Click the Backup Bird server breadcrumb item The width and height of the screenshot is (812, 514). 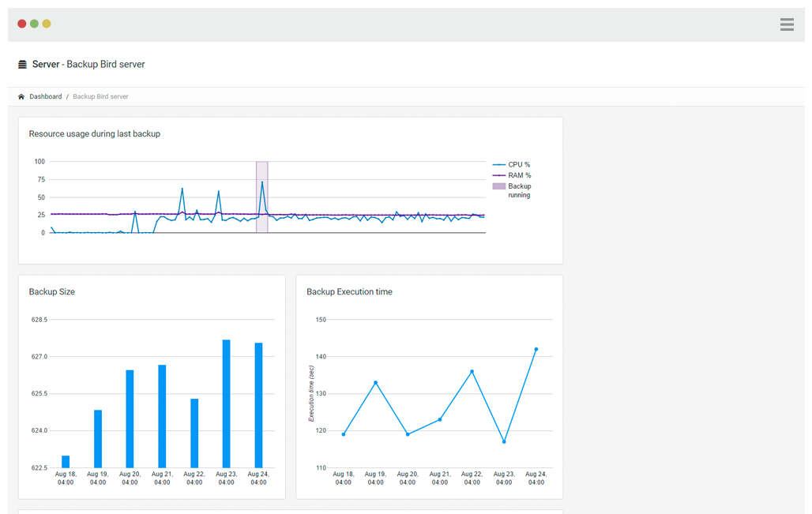[x=100, y=97]
